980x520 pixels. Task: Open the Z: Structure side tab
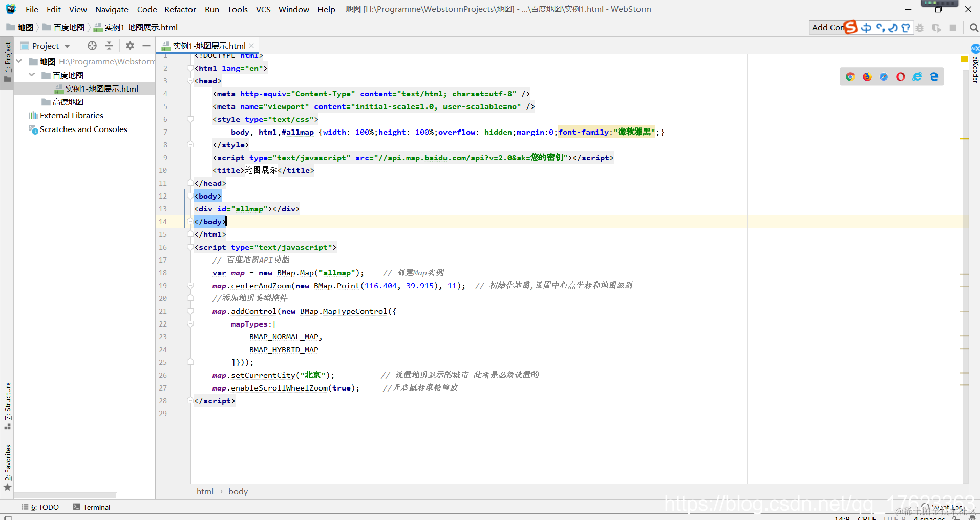click(8, 405)
